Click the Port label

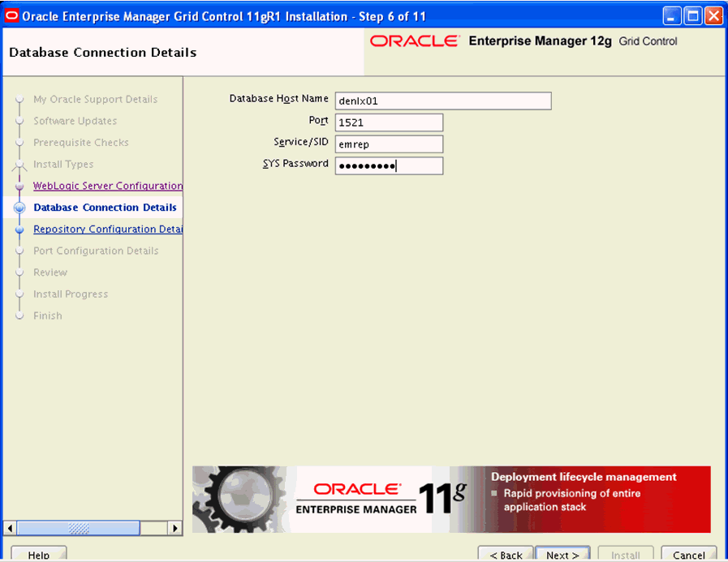318,120
